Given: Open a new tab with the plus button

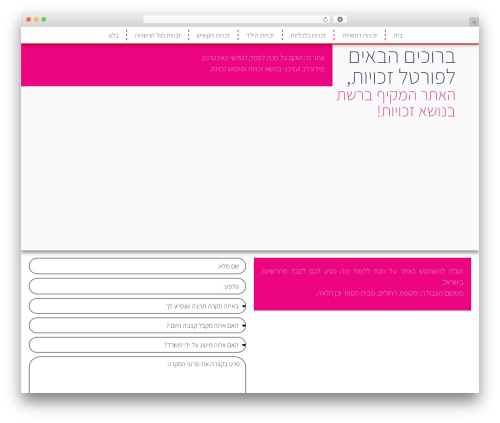Looking at the screenshot, I should coord(474,22).
